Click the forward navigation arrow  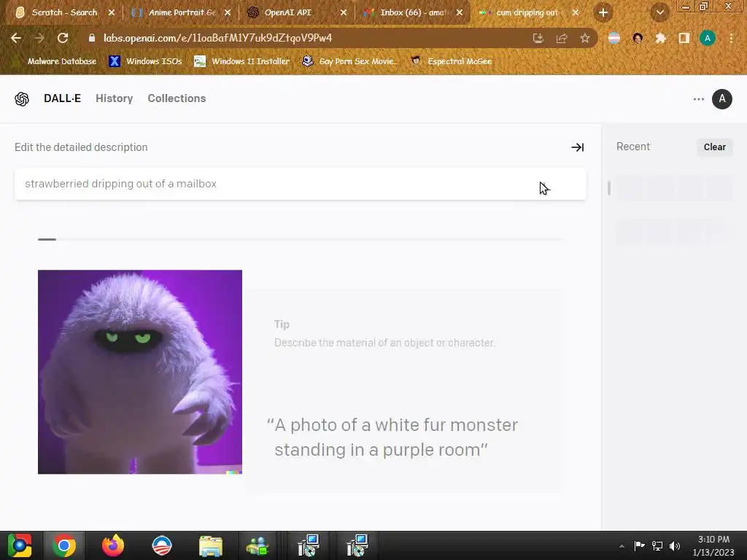pyautogui.click(x=39, y=38)
